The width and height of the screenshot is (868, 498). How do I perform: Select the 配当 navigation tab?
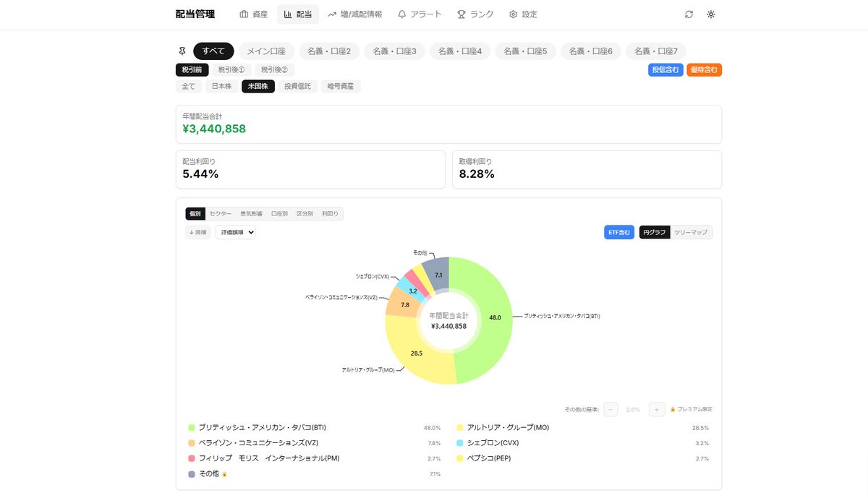point(298,14)
